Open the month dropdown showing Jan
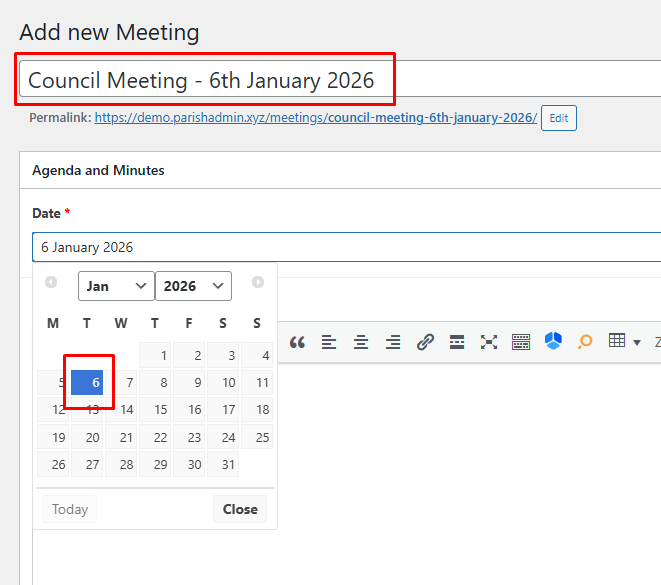This screenshot has height=585, width=661. pyautogui.click(x=116, y=286)
